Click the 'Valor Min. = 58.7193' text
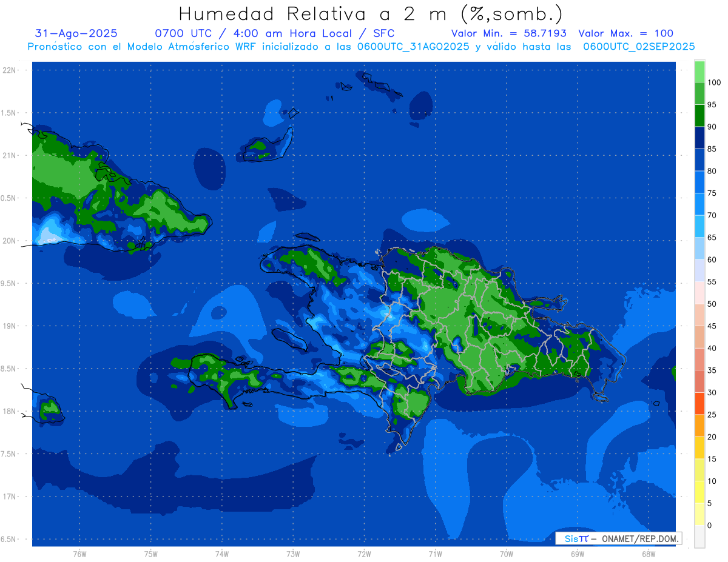Image resolution: width=728 pixels, height=562 pixels. [x=509, y=33]
